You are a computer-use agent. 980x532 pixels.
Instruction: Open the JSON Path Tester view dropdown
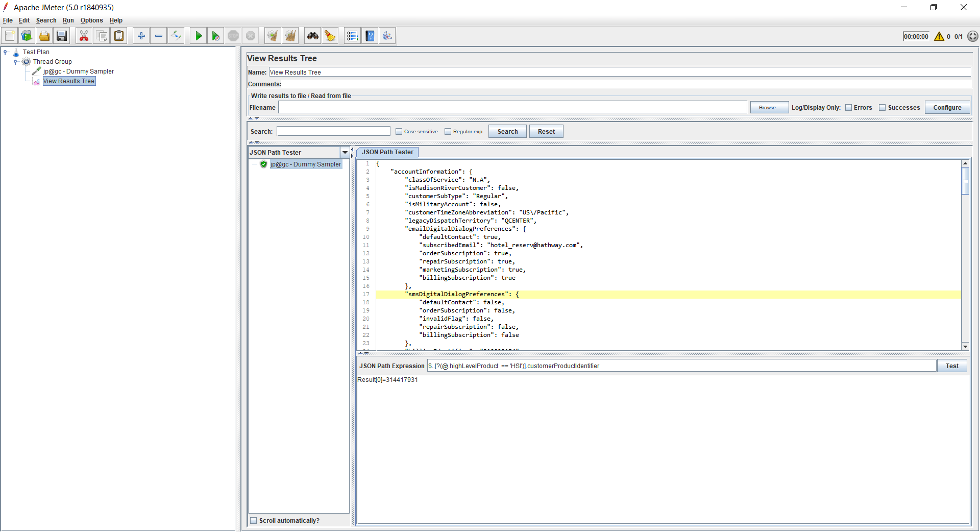point(345,152)
